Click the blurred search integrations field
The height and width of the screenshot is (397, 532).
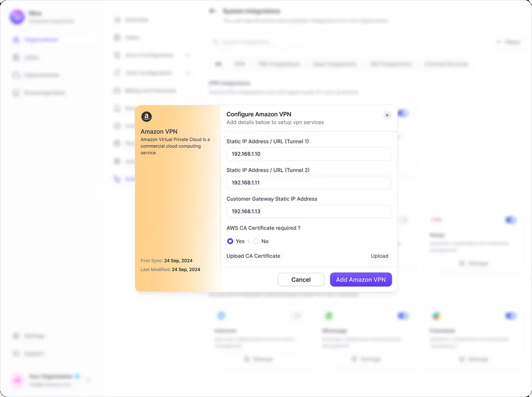(x=260, y=43)
